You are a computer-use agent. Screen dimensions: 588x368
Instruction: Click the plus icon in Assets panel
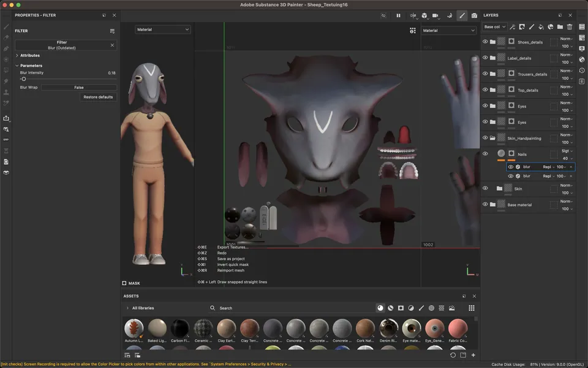(x=473, y=355)
